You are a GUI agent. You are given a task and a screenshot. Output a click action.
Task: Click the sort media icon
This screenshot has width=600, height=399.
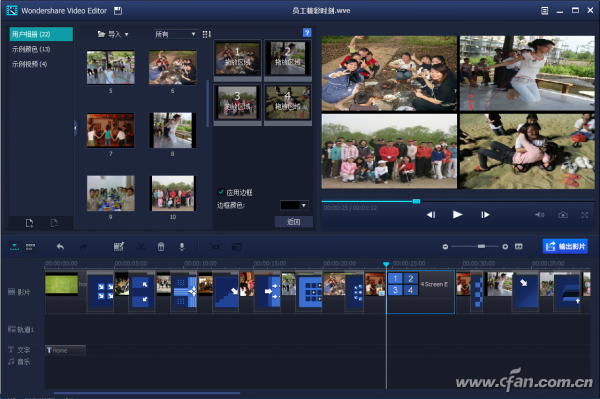pyautogui.click(x=207, y=34)
